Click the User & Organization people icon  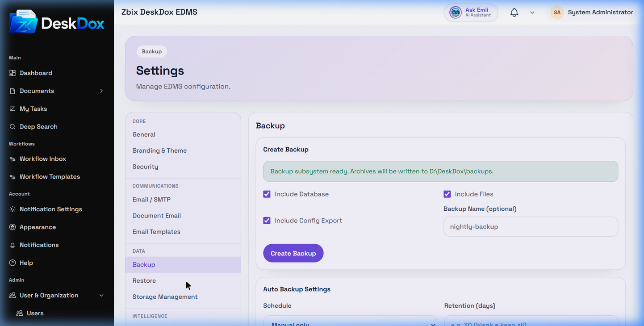click(13, 295)
